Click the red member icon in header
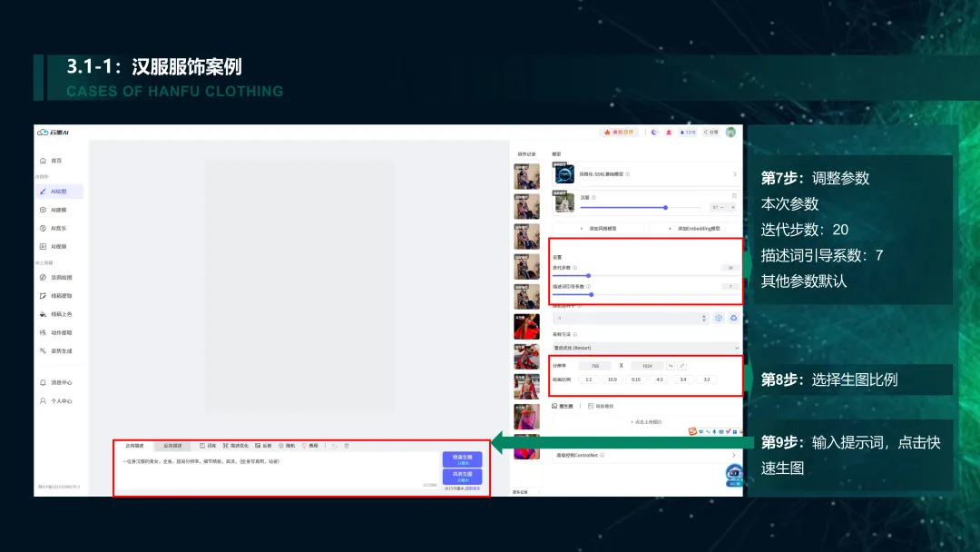 (669, 132)
